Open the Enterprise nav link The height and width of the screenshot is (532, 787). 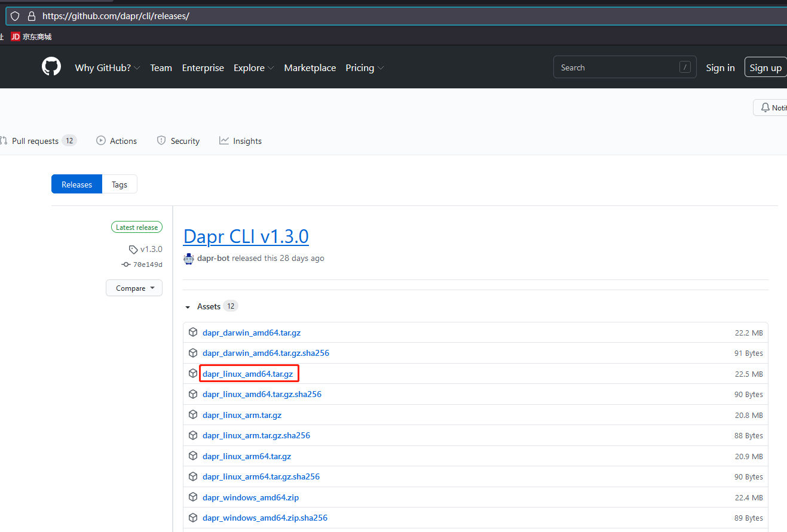203,68
